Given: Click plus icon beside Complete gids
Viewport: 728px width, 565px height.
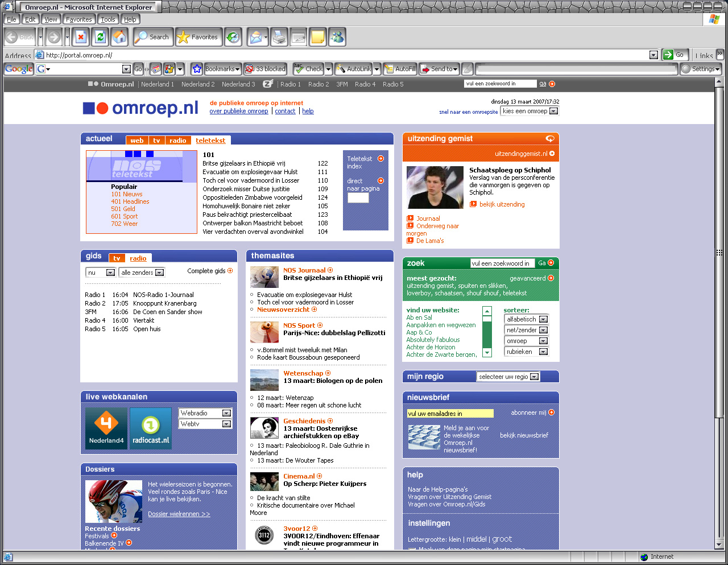Looking at the screenshot, I should coord(230,271).
